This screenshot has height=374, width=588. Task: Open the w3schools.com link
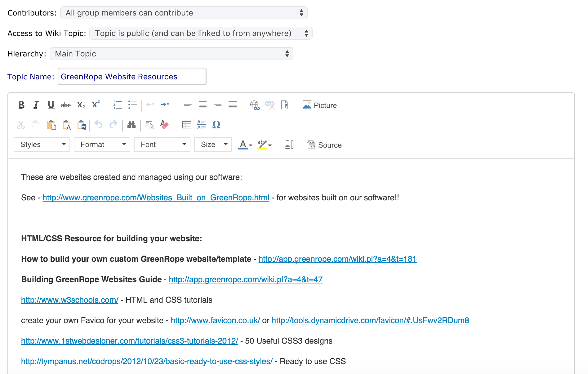pos(70,300)
